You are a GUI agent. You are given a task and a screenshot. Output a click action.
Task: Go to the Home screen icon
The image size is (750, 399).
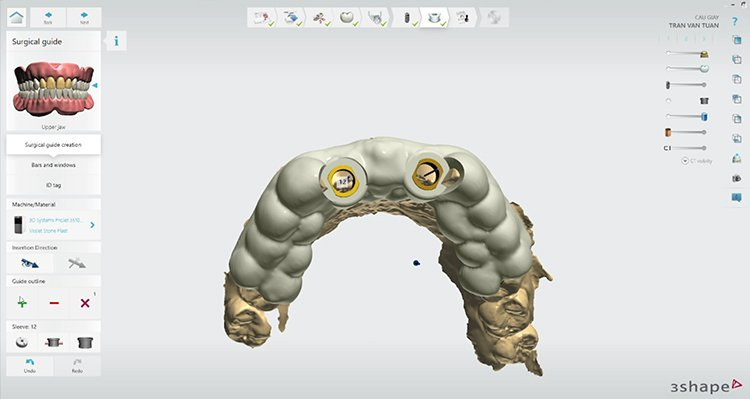tap(17, 18)
